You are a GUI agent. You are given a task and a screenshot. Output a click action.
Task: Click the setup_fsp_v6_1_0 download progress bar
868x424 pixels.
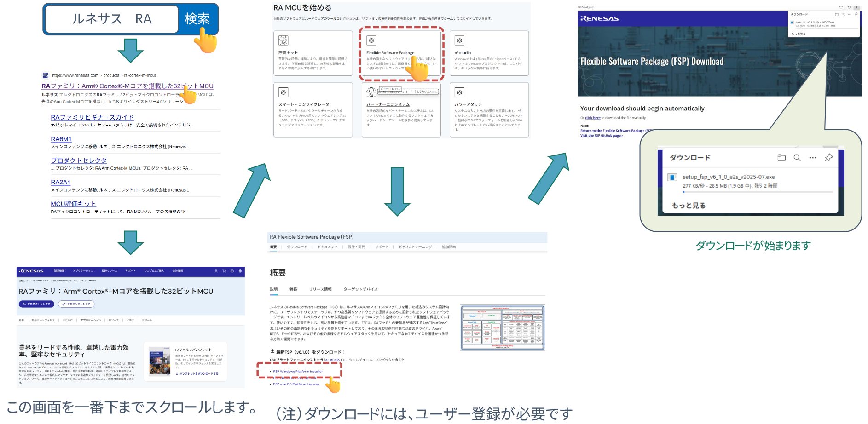pyautogui.click(x=758, y=192)
